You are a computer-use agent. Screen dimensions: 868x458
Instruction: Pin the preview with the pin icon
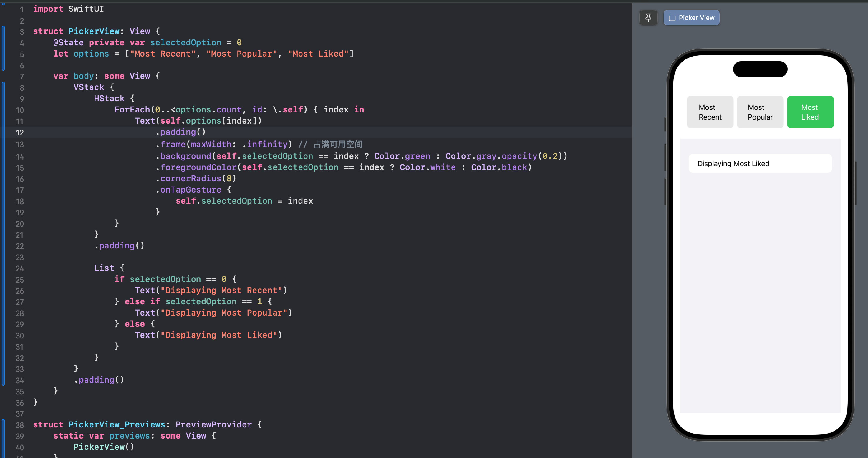(x=648, y=17)
